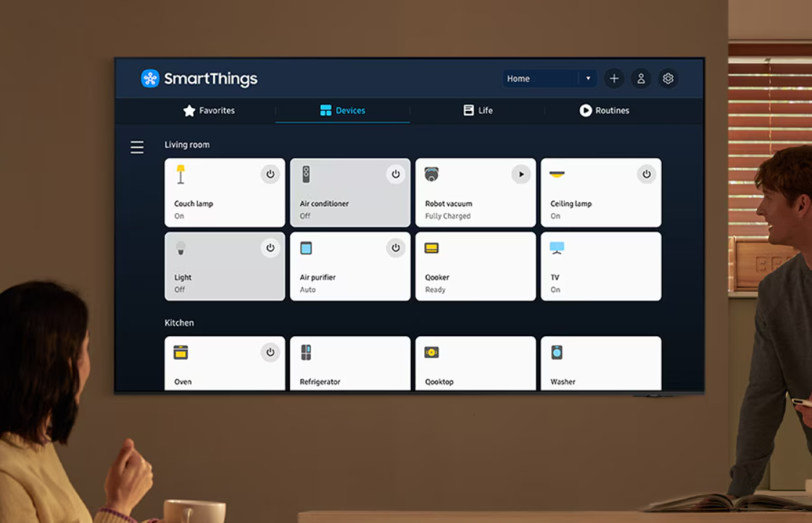Click the Favorites star icon

point(189,110)
